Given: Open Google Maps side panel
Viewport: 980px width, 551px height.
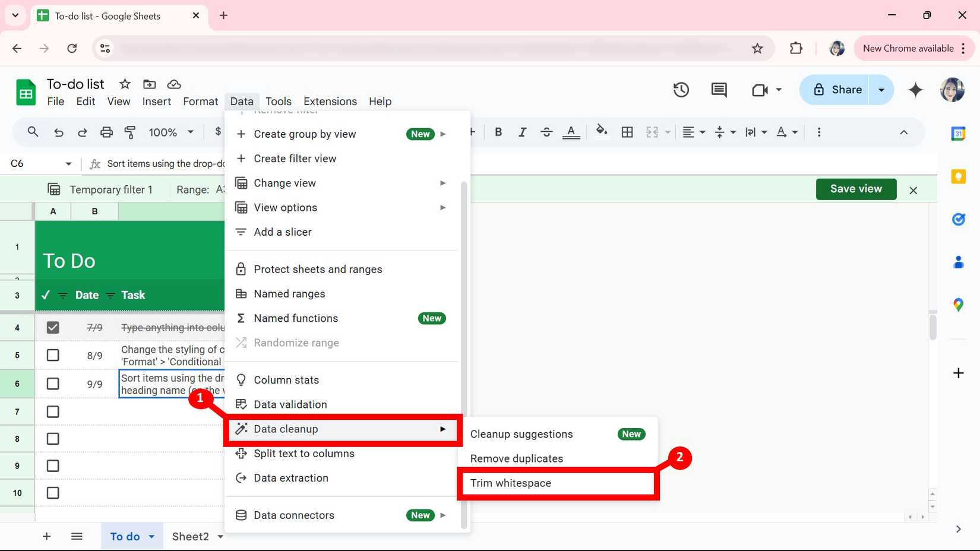Looking at the screenshot, I should [x=958, y=305].
